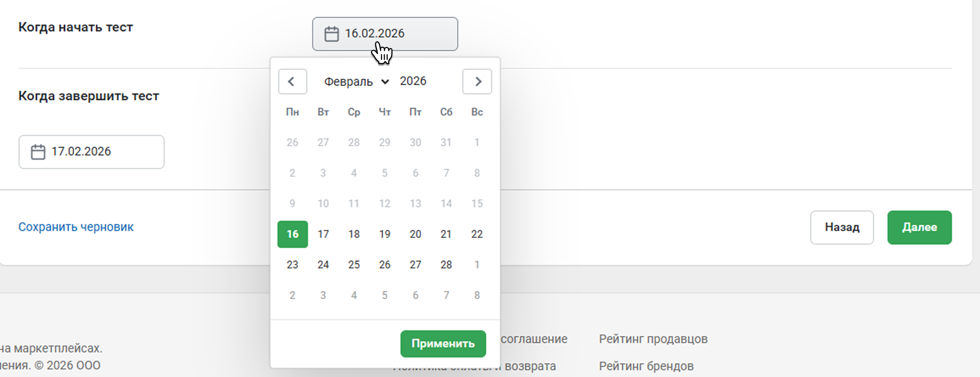Choose February 28 in the calendar
The width and height of the screenshot is (980, 377).
(x=446, y=265)
